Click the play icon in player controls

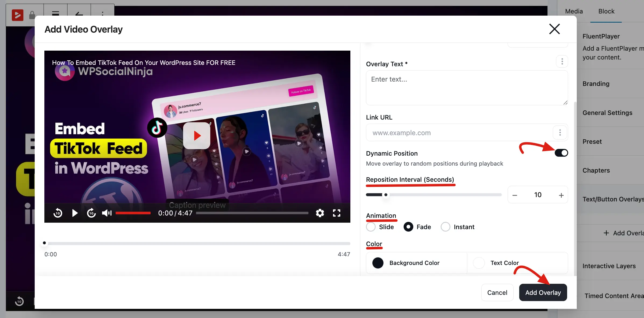click(x=75, y=213)
